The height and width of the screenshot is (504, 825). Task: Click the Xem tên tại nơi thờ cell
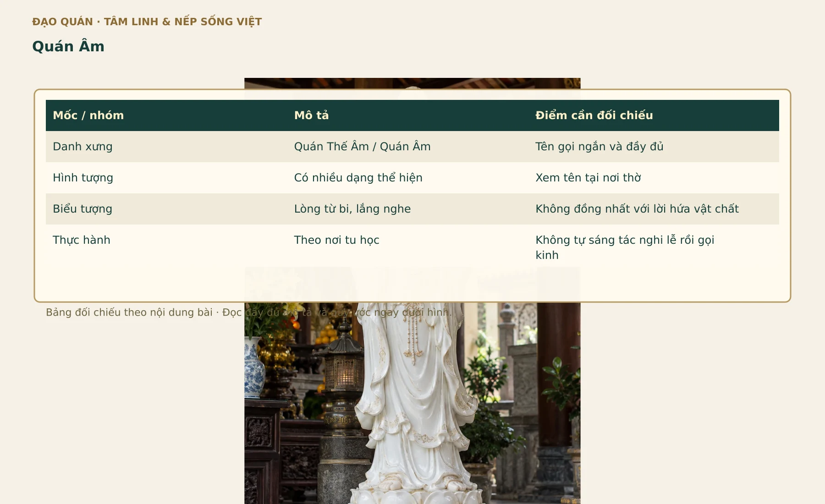click(654, 178)
